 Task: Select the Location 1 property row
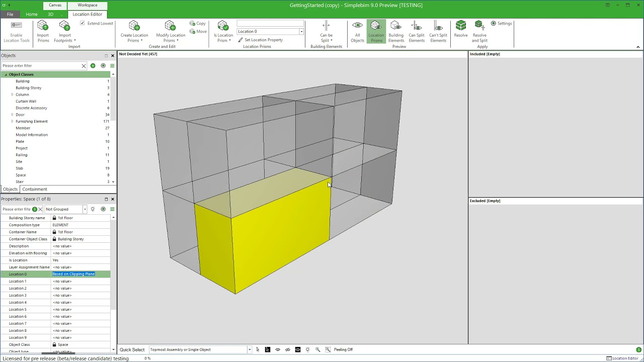pos(55,281)
